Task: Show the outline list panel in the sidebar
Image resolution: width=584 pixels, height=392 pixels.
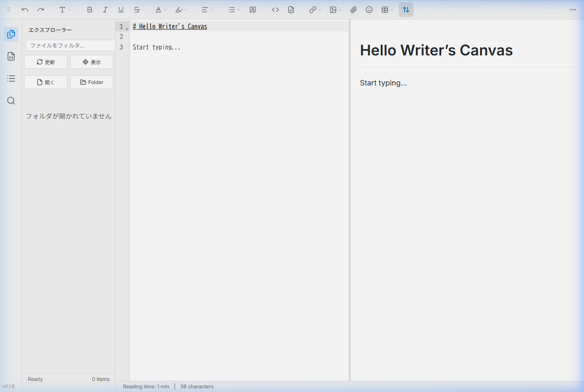Action: click(11, 78)
